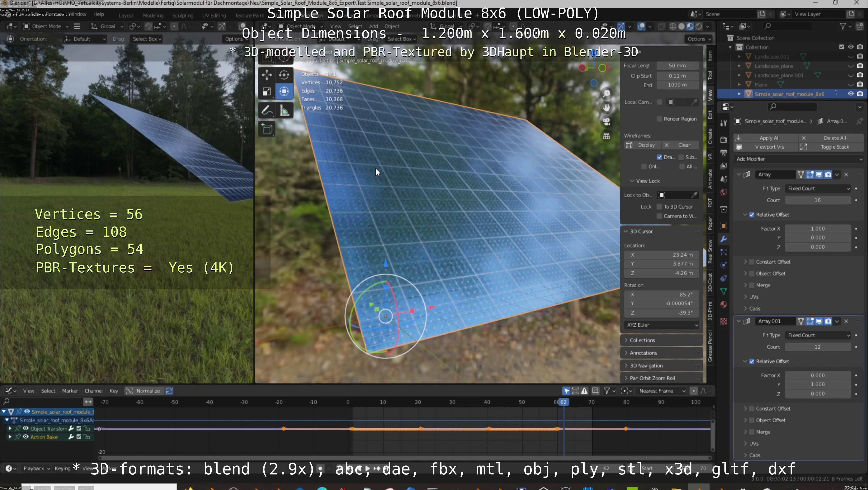
Task: Open the Material properties sphere icon
Action: (724, 304)
